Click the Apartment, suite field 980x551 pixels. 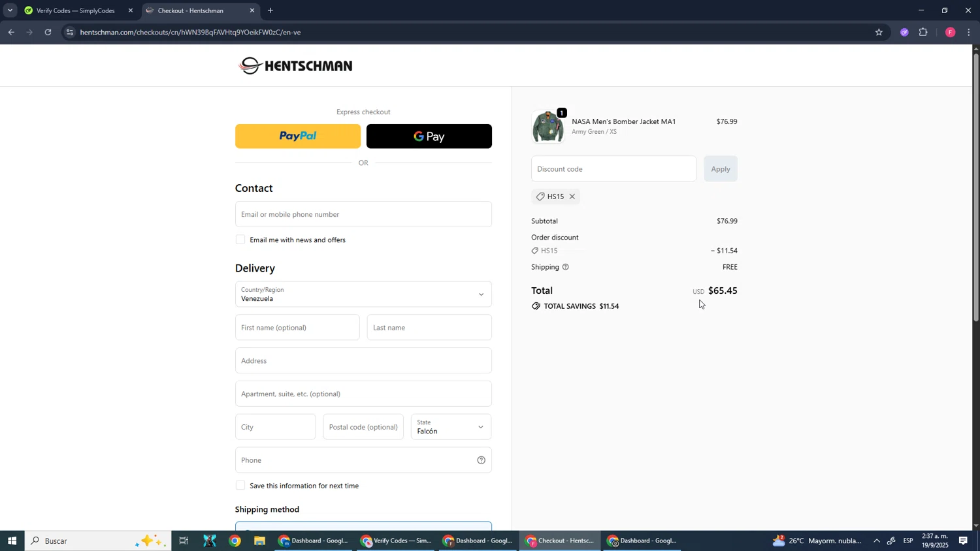coord(363,394)
